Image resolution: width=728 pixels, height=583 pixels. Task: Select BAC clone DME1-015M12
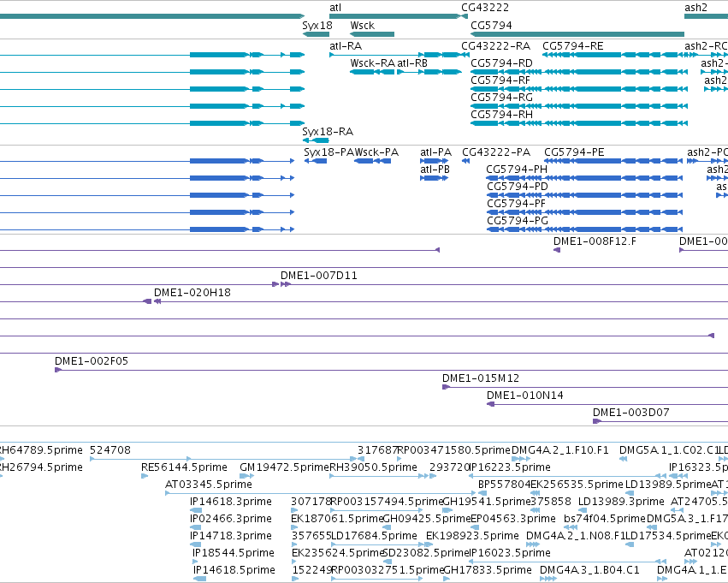click(x=481, y=378)
